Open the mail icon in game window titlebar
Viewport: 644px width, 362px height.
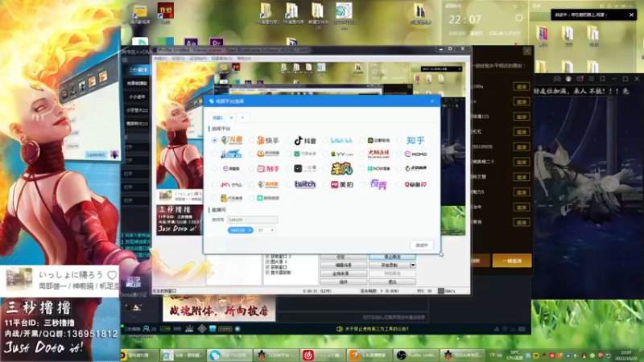580,79
